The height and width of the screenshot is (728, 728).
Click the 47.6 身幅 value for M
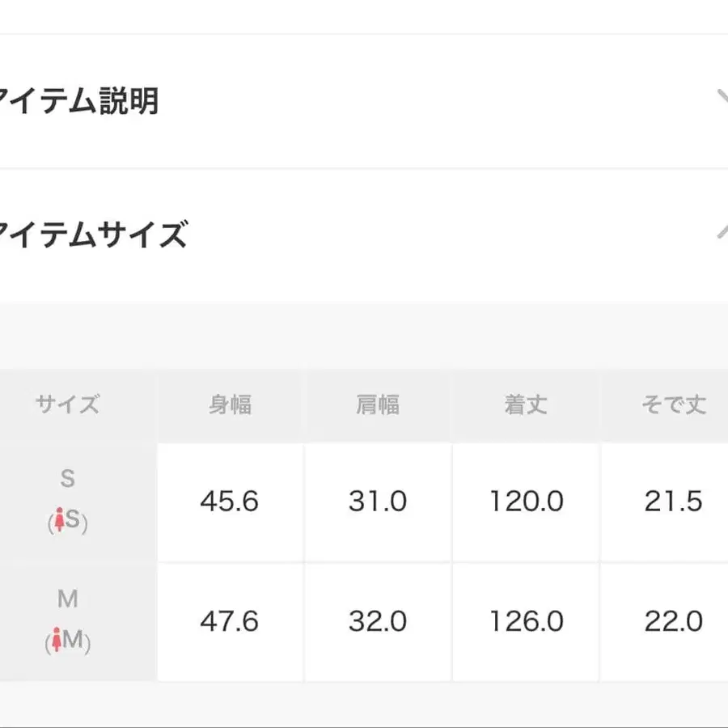(x=230, y=623)
